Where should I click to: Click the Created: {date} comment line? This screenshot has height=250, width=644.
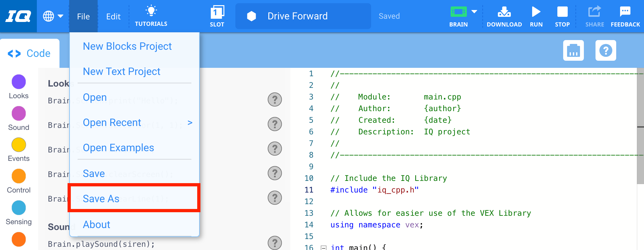pyautogui.click(x=391, y=120)
